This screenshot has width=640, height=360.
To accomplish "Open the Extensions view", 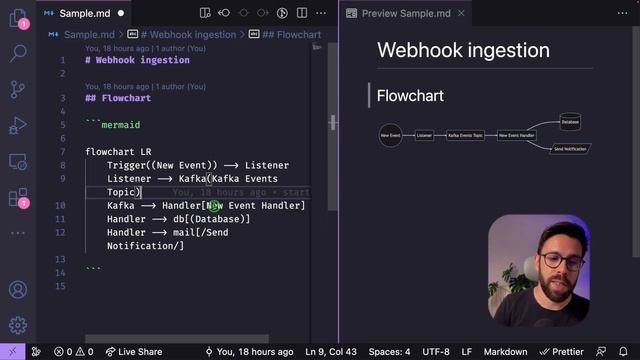I will click(x=18, y=198).
